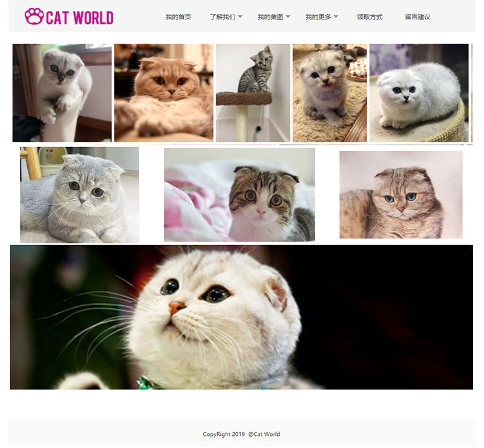484x448 pixels.
Task: Expand the 我的美图 dropdown arrow
Action: pos(288,17)
